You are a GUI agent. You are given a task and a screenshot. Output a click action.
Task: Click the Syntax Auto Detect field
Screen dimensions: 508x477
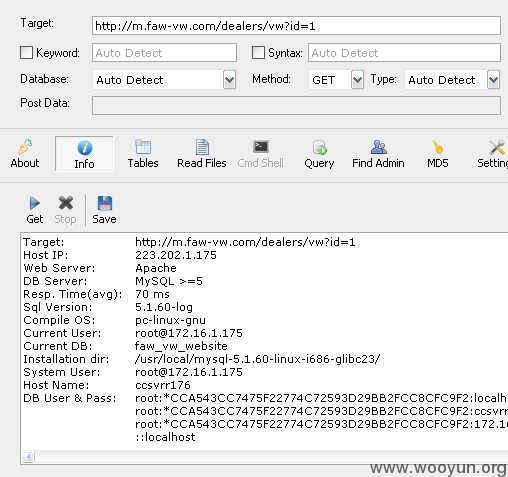(x=404, y=53)
